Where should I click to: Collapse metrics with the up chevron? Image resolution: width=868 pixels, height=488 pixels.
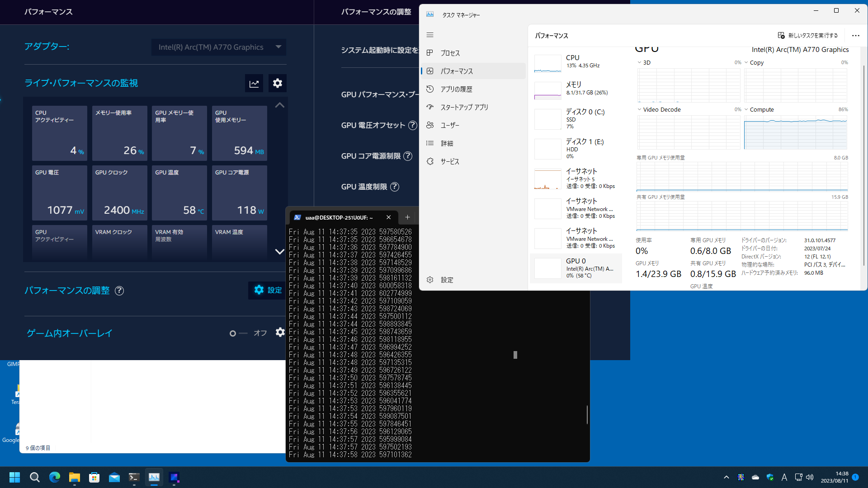point(279,105)
